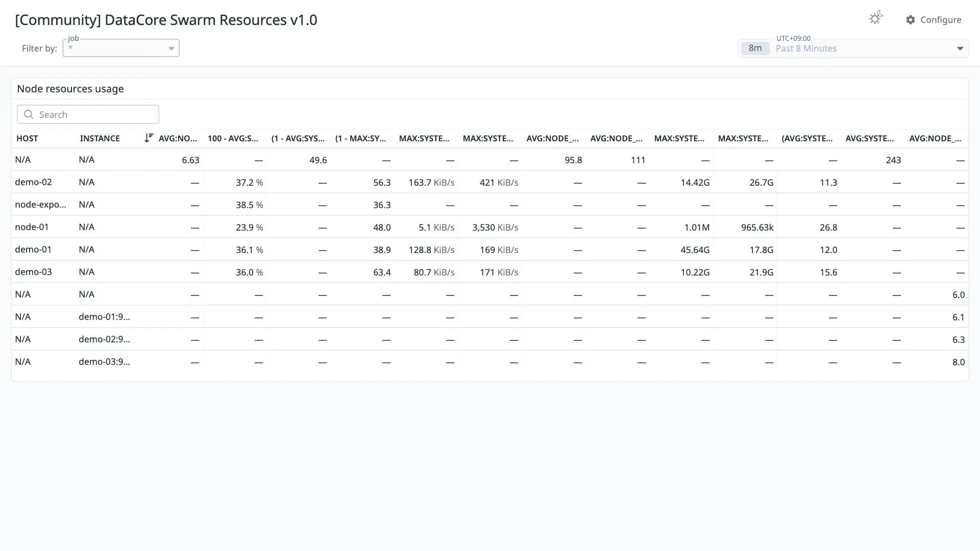Select the demo-03 host cell
Screen dimensions: 980x551
coord(33,272)
